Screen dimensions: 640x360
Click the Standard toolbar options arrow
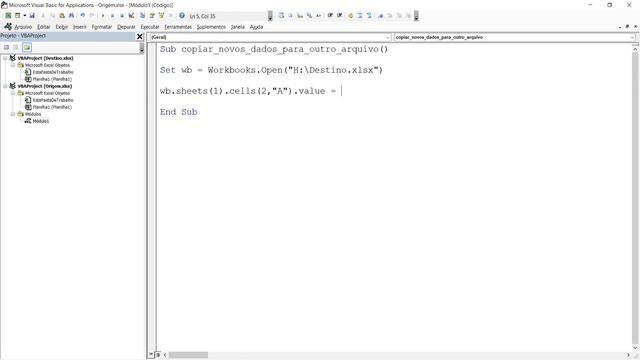click(270, 16)
